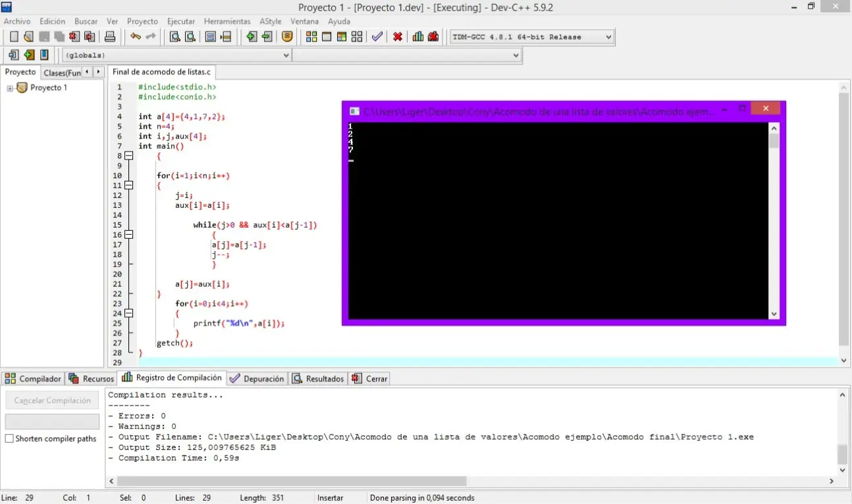Click the New file toolbar icon
Viewport: 852px width, 504px height.
coord(13,37)
